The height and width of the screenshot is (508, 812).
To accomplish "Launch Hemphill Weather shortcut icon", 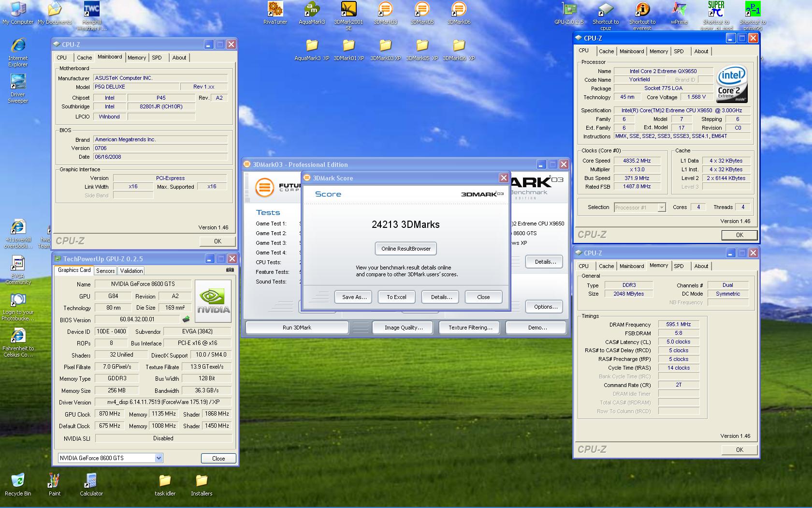I will point(91,15).
